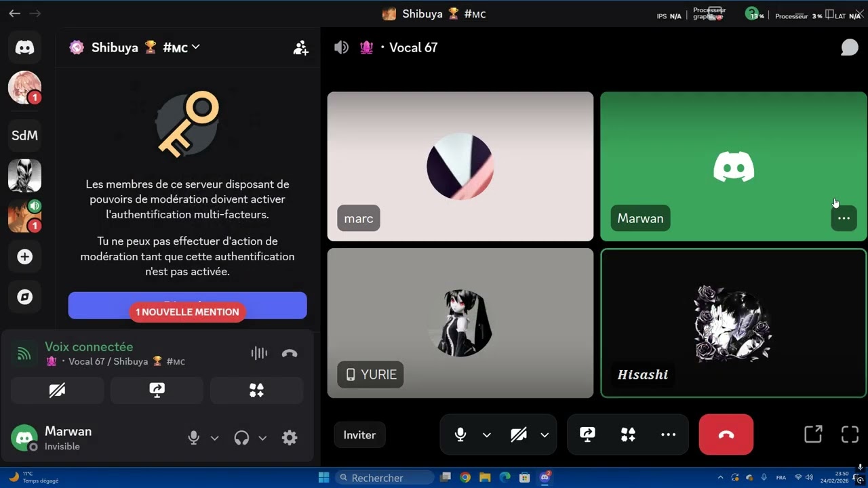Screen dimensions: 868x488
Task: Open the voice chat bubble icon
Action: tap(849, 47)
